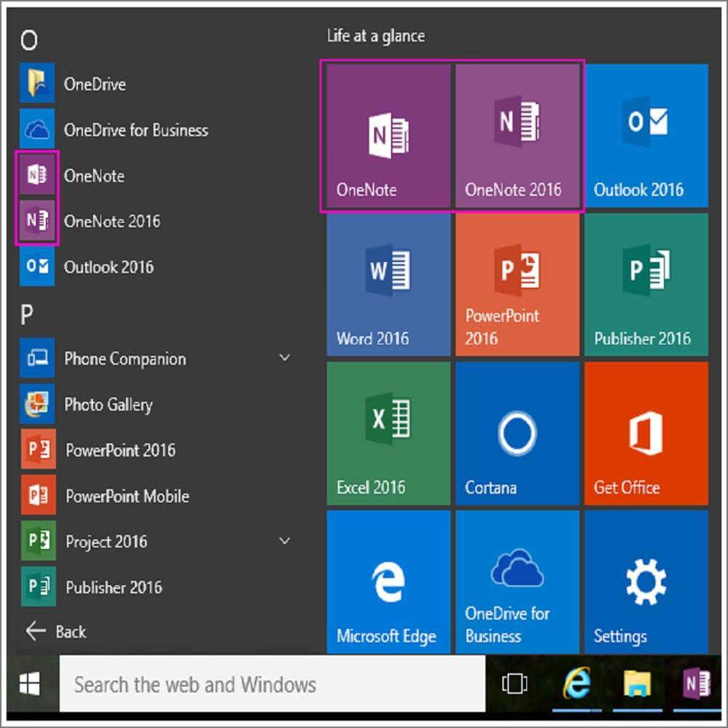728x728 pixels.
Task: Select the OneDrive text label
Action: click(95, 84)
